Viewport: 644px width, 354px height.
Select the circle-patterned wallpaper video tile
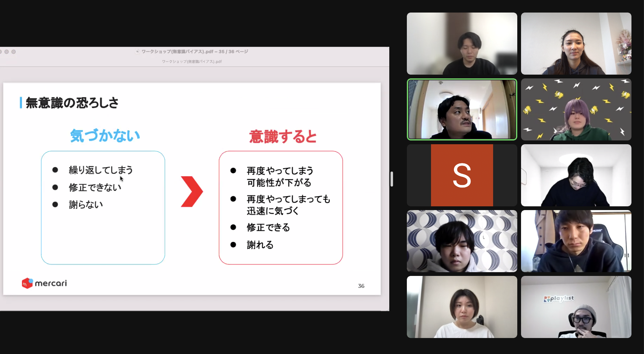[x=462, y=241]
